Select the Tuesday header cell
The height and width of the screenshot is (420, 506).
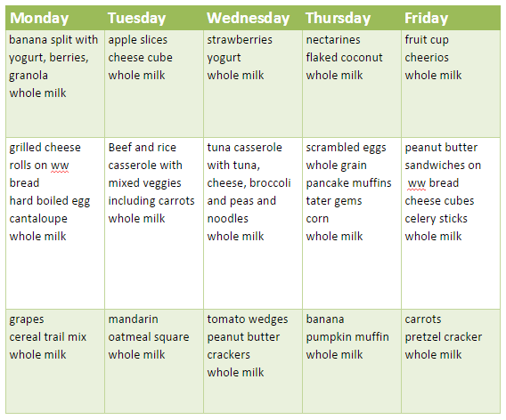point(154,18)
